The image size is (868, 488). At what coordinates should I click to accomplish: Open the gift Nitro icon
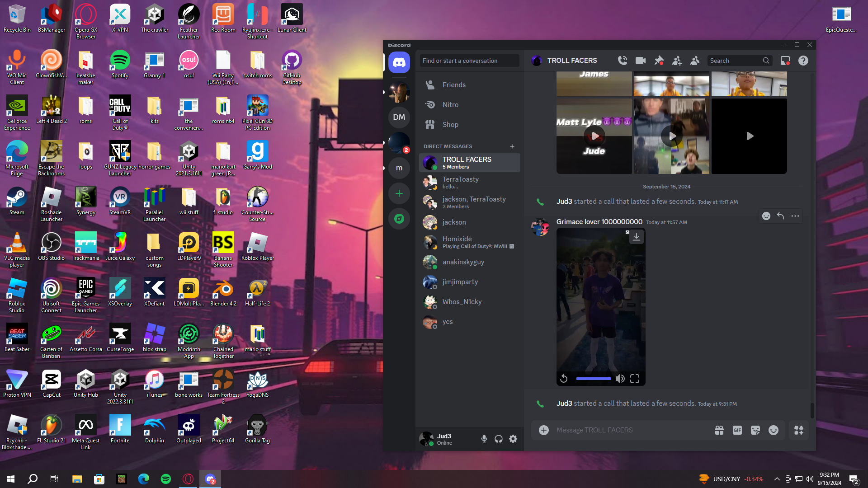pos(719,430)
